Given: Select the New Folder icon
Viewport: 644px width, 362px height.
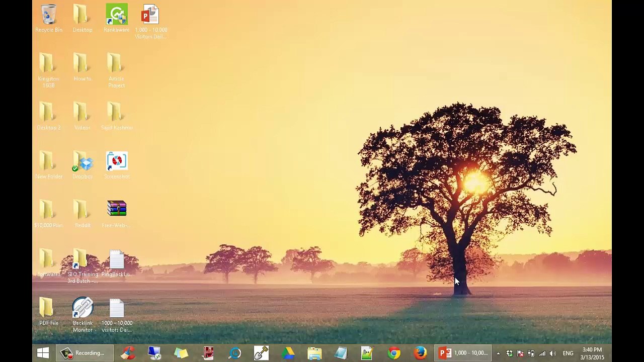Looking at the screenshot, I should tap(49, 165).
